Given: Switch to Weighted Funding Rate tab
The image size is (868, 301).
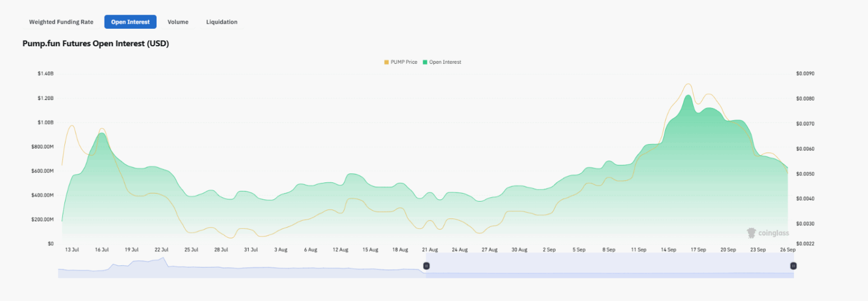Looking at the screenshot, I should coord(61,22).
